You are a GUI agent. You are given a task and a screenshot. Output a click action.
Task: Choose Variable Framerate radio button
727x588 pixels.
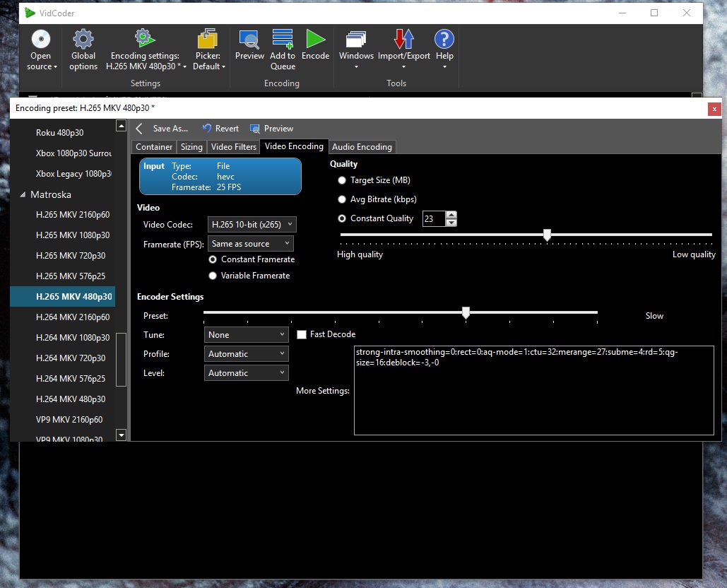(x=213, y=276)
